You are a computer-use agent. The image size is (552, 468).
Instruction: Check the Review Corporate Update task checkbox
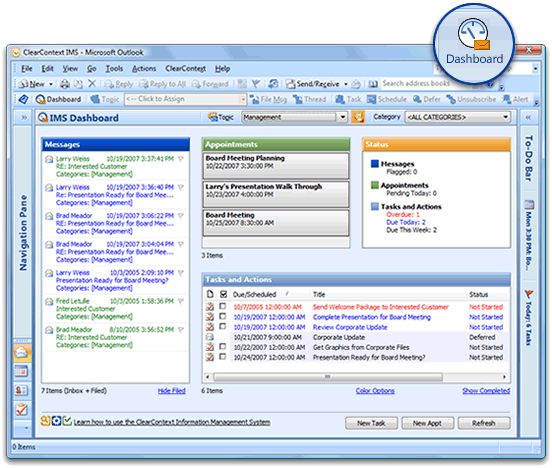(x=222, y=326)
